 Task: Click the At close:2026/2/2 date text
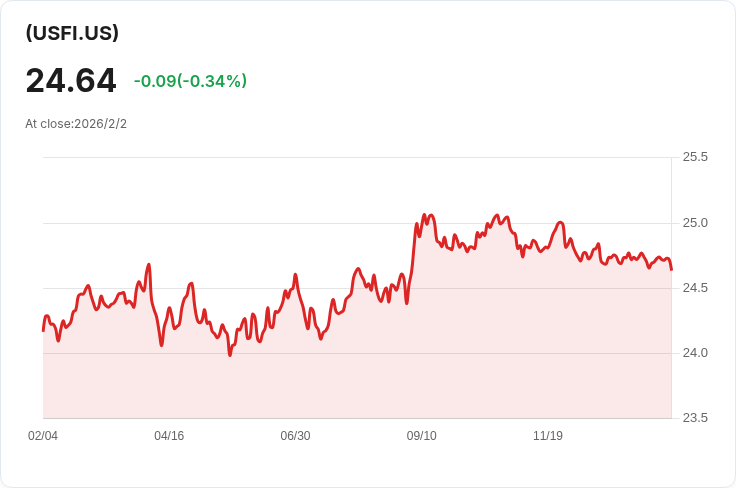pyautogui.click(x=76, y=124)
